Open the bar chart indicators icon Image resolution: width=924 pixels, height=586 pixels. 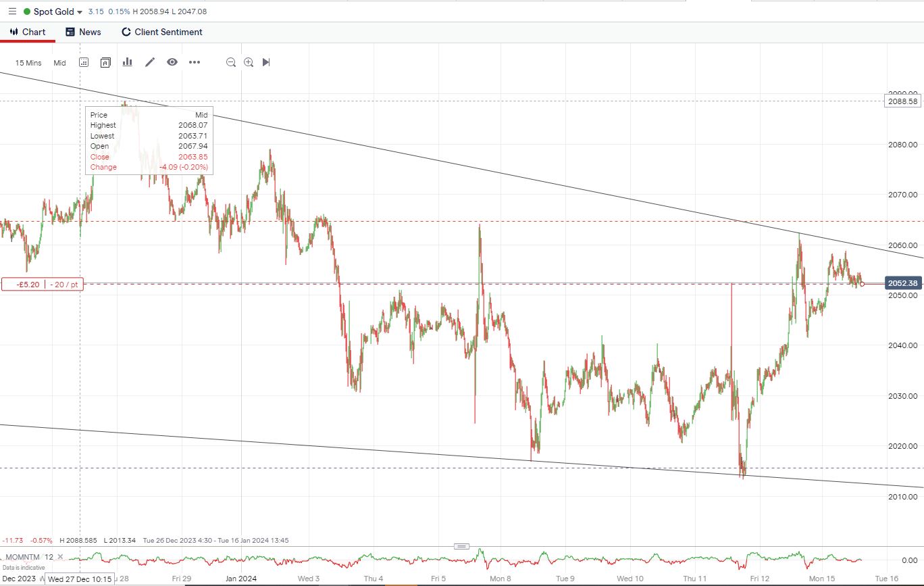point(128,62)
